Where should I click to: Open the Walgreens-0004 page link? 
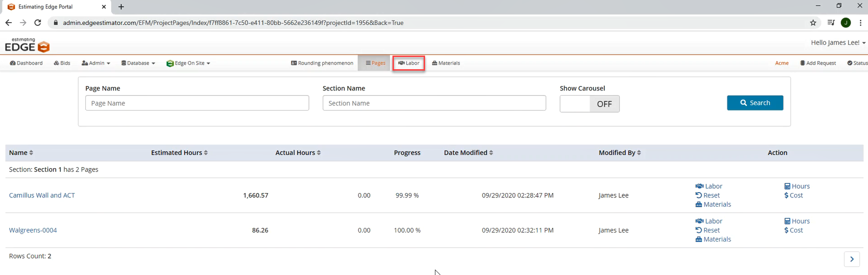[33, 230]
